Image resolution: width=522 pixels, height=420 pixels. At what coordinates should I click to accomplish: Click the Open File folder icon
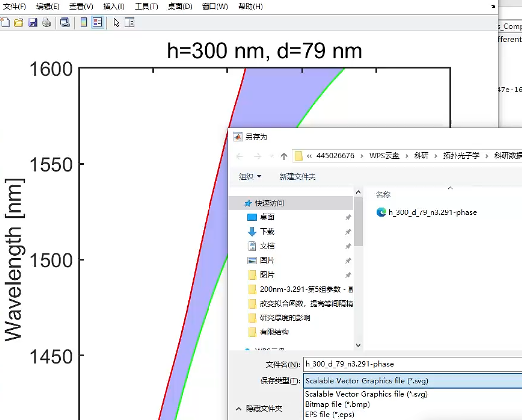click(19, 22)
